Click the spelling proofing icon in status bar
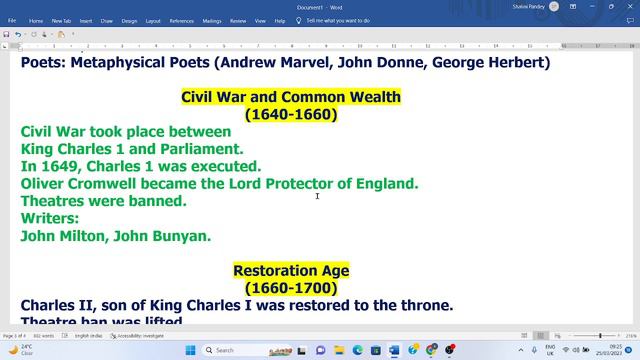Viewport: 640px width, 360px height. pos(64,336)
